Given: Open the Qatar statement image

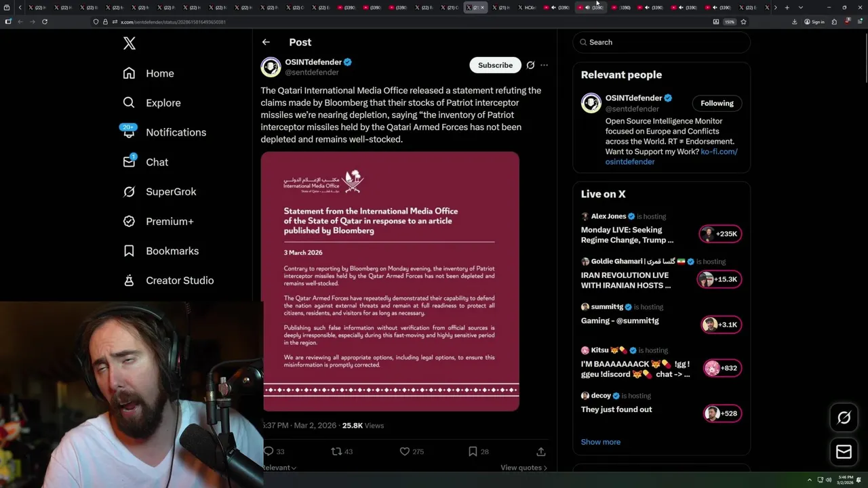Looking at the screenshot, I should click(391, 281).
